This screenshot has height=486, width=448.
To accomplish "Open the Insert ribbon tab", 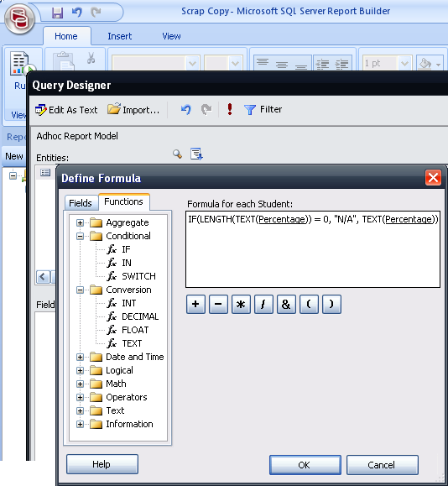I will 120,36.
